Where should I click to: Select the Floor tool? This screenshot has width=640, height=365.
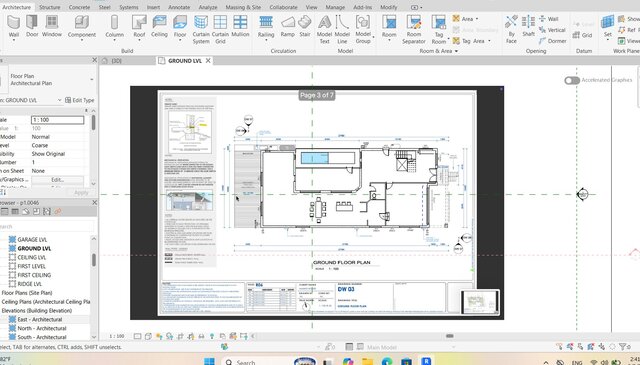[x=180, y=26]
